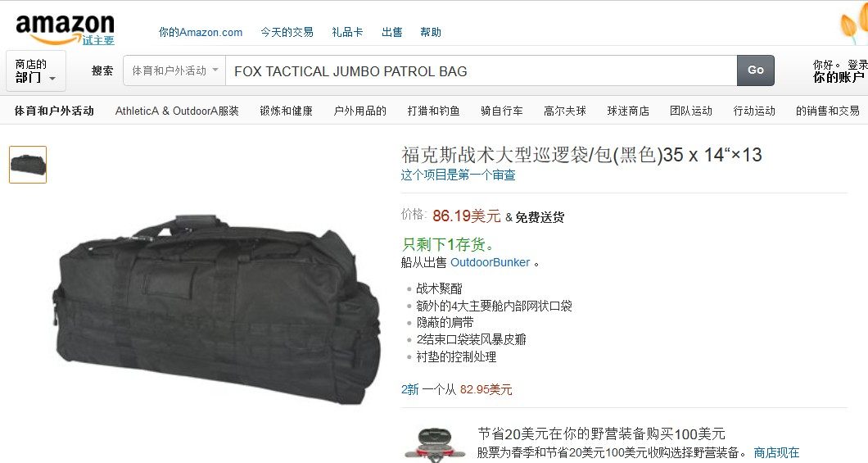Open the 帮助 help link

(x=430, y=32)
